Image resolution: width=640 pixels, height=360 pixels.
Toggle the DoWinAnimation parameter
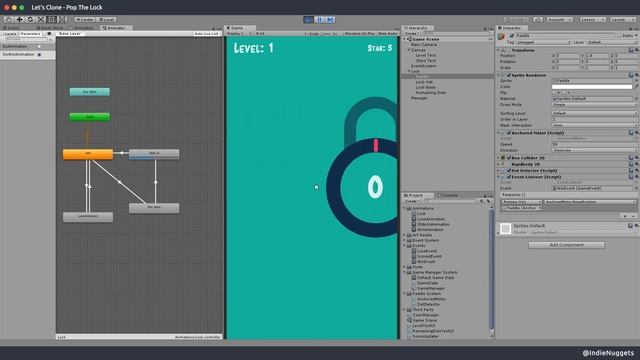click(39, 54)
